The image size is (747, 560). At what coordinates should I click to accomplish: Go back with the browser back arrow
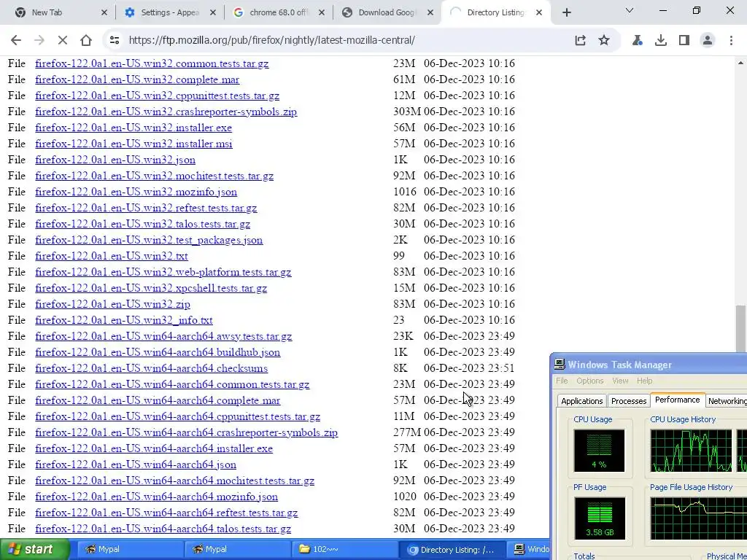pyautogui.click(x=16, y=41)
